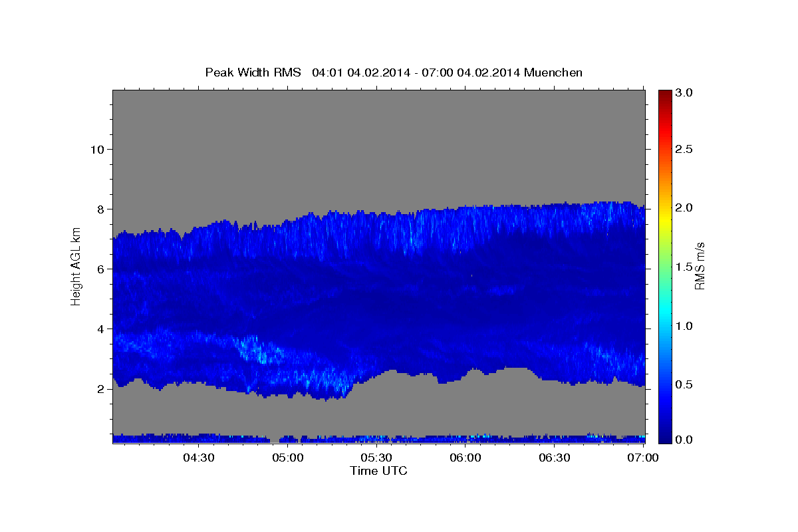Click the 'RMS m/s' colorbar label

[700, 266]
